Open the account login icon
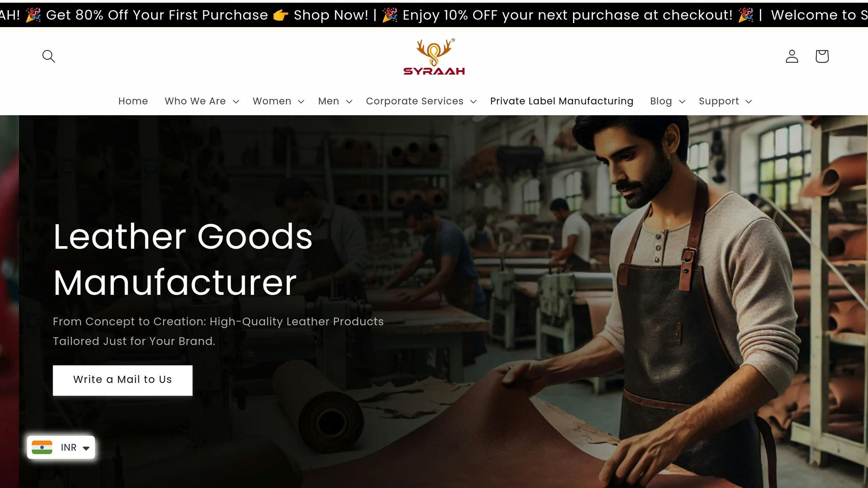This screenshot has height=488, width=868. 792,56
